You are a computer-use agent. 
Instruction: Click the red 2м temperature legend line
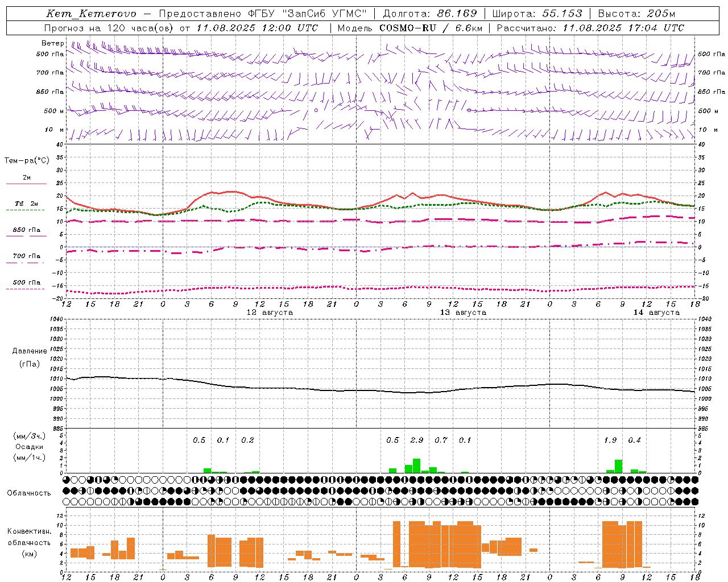coord(26,184)
